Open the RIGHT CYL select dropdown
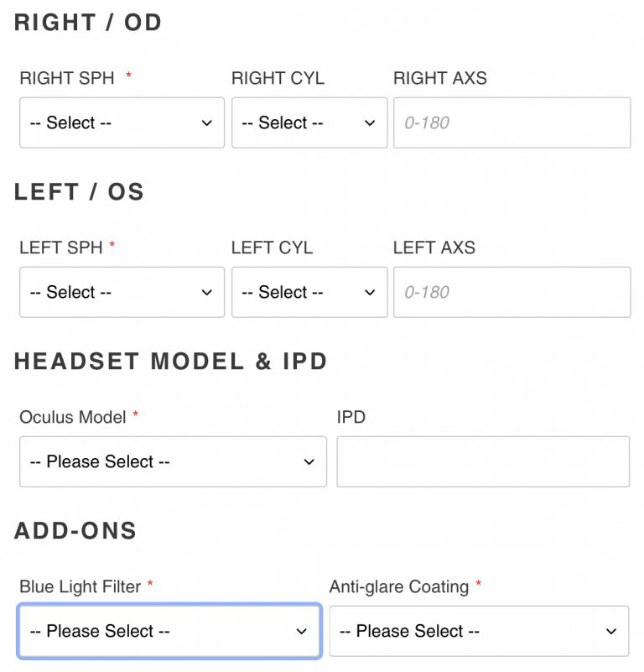 [309, 122]
